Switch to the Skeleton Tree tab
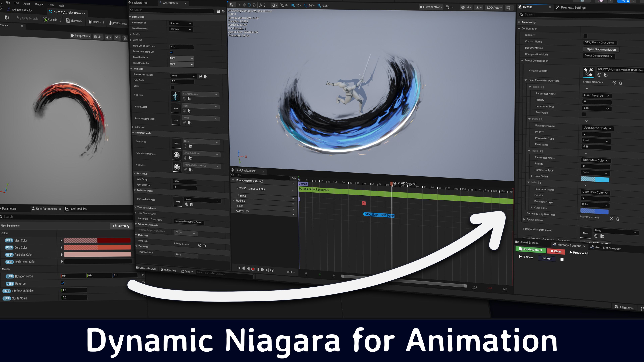 [139, 3]
